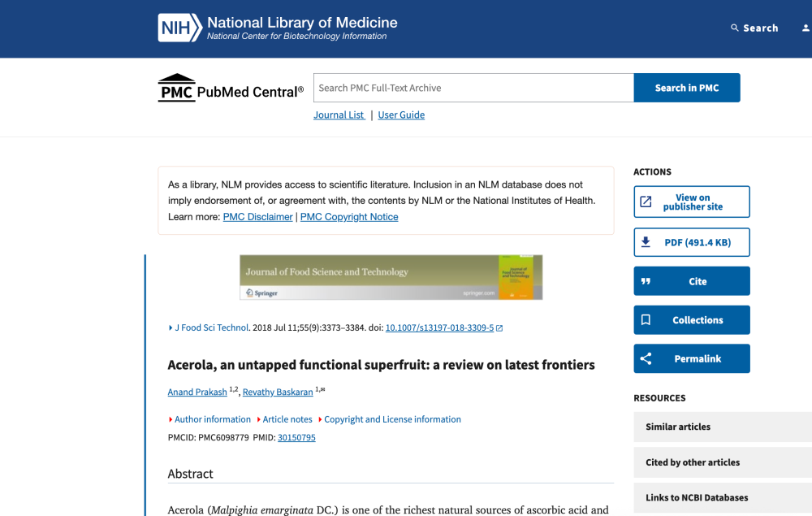Screen dimensions: 812x516
Task: Click the download icon on the PDF button
Action: (646, 242)
